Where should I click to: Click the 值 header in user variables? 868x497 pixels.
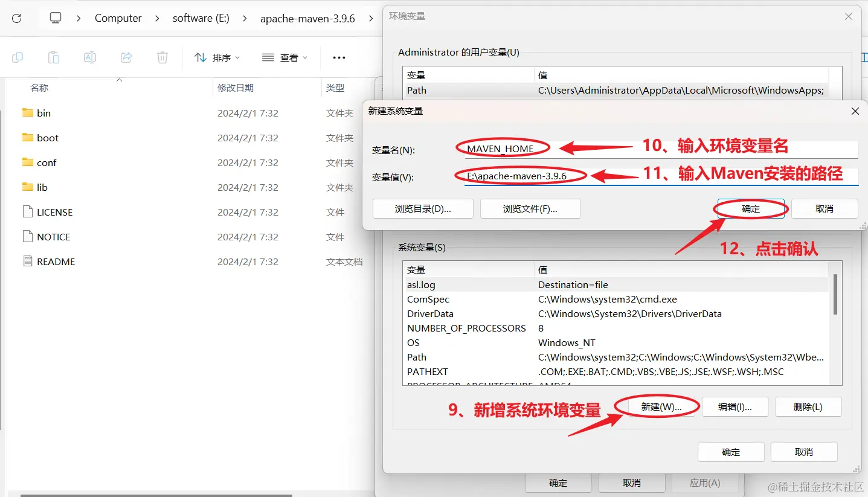click(x=682, y=75)
